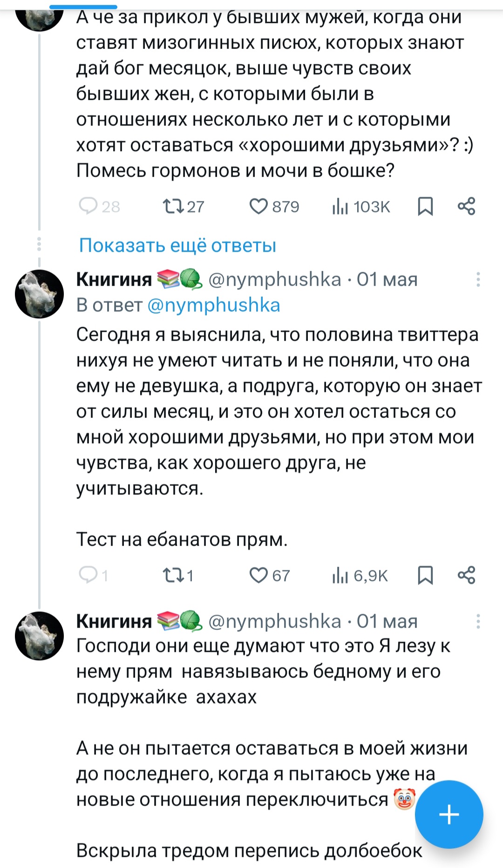View analytics showing 6,9K views
The width and height of the screenshot is (503, 868).
pos(340,575)
